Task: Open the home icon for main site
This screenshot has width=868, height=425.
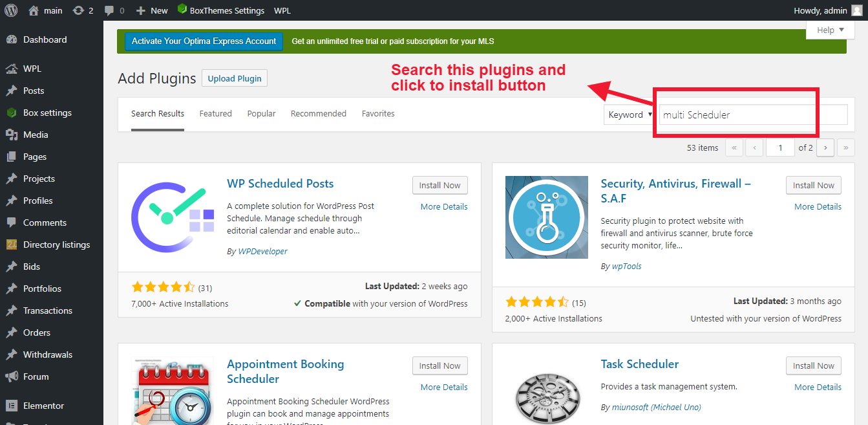Action: [x=34, y=10]
